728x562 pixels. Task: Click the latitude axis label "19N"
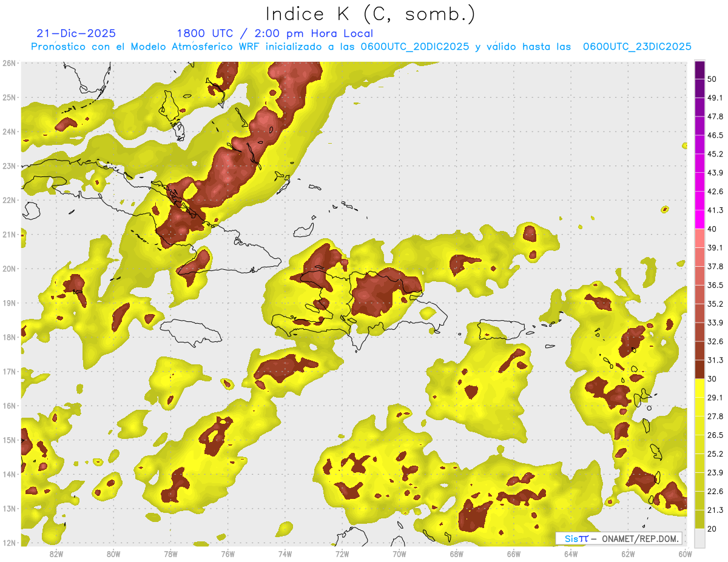click(9, 303)
